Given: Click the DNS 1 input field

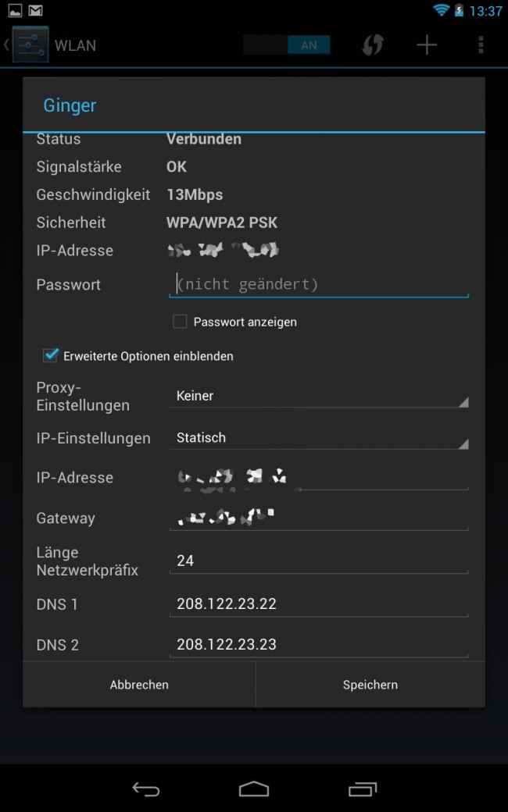Looking at the screenshot, I should (x=318, y=604).
